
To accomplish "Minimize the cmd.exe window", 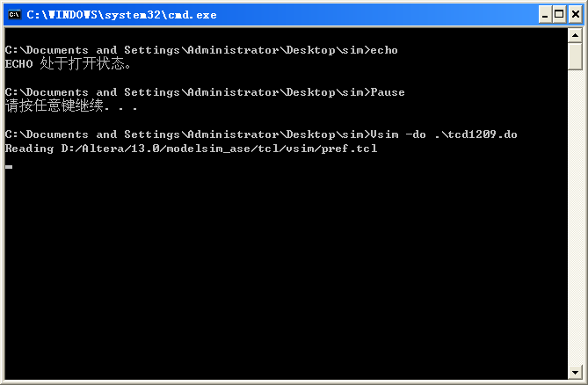I will 545,15.
